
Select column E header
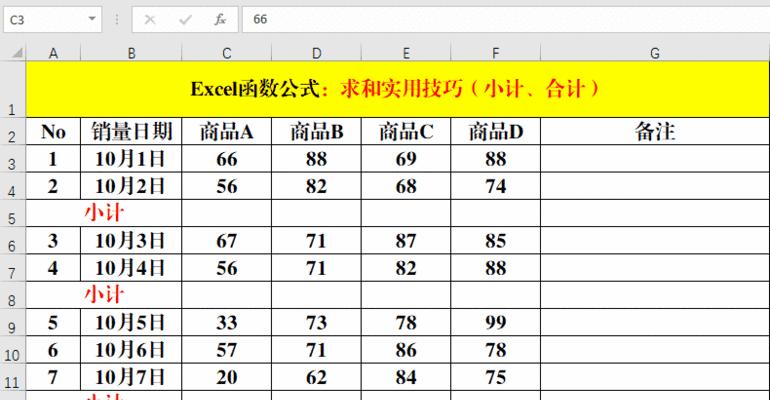coord(406,53)
